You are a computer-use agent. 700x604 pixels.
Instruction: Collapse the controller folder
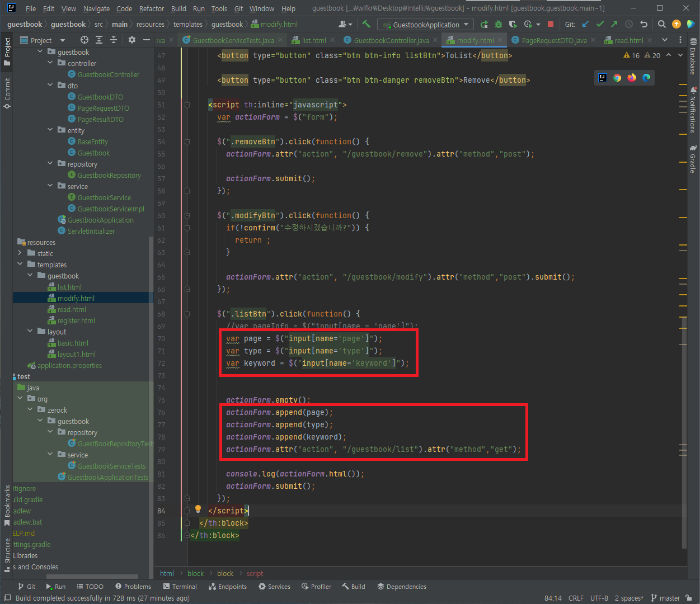(50, 63)
